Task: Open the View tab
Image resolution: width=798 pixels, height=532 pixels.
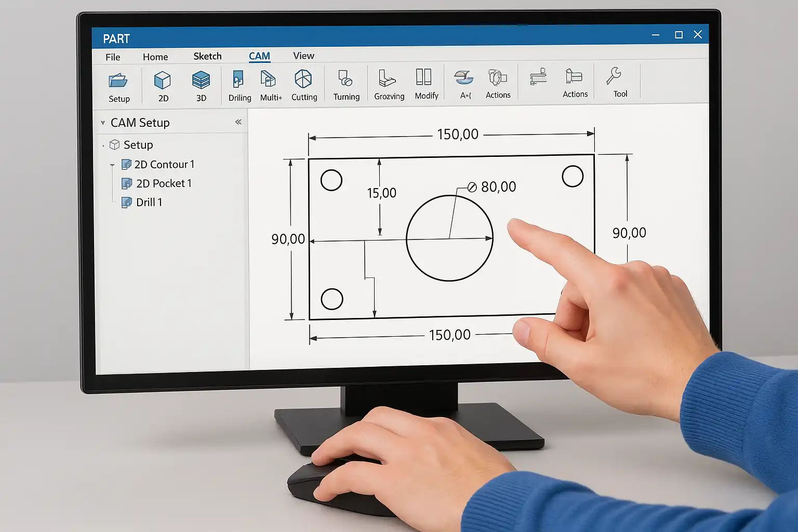Action: [x=303, y=56]
